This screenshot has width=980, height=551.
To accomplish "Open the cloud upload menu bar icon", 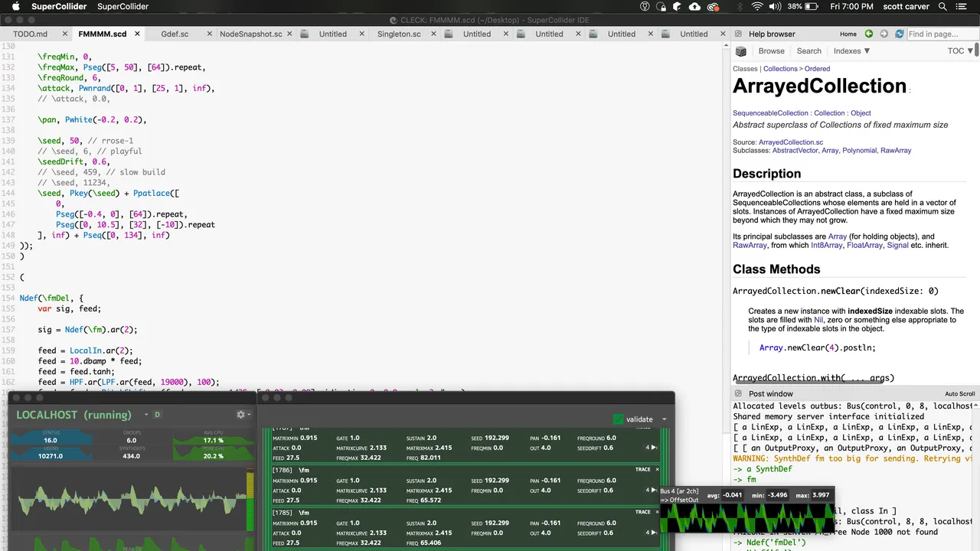I will (694, 6).
